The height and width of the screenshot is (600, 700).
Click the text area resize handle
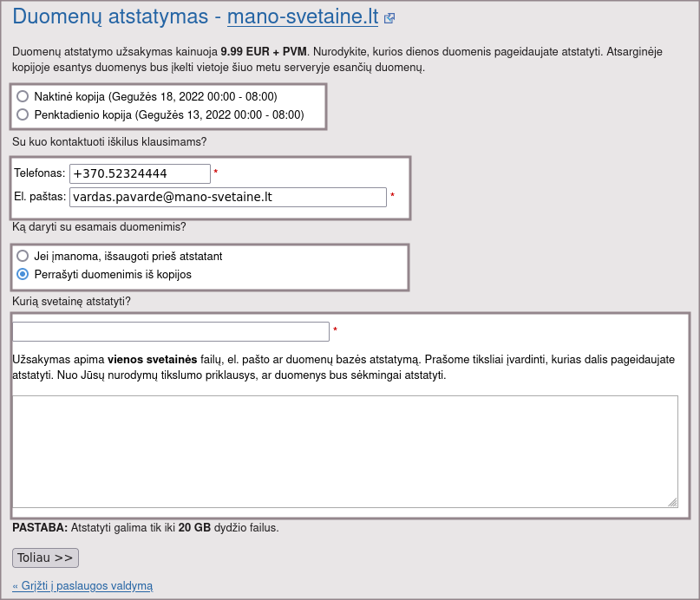tap(672, 502)
